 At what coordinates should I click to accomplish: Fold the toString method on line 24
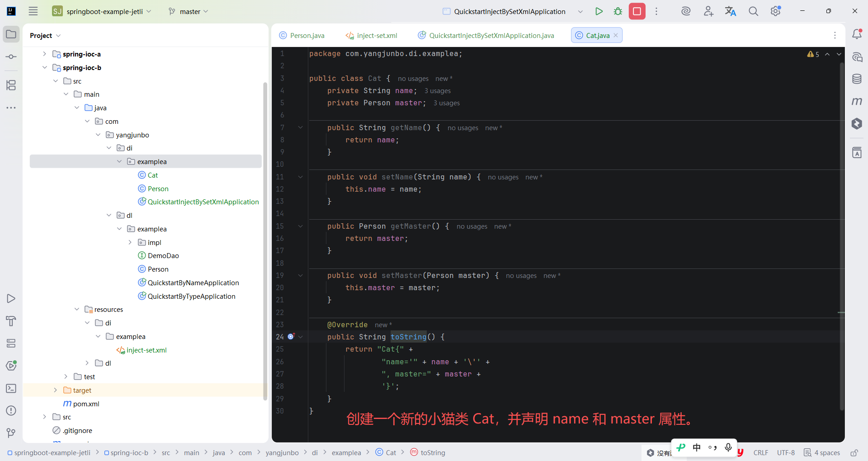click(x=300, y=337)
